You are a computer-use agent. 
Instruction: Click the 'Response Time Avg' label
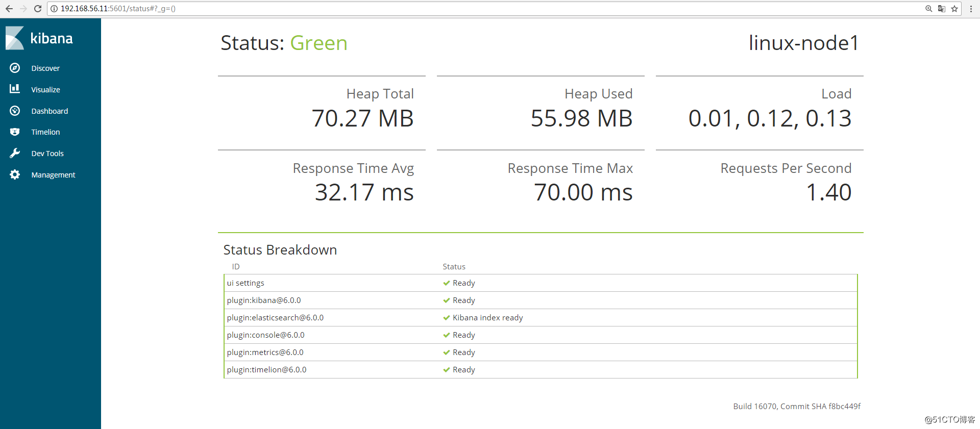pyautogui.click(x=353, y=168)
